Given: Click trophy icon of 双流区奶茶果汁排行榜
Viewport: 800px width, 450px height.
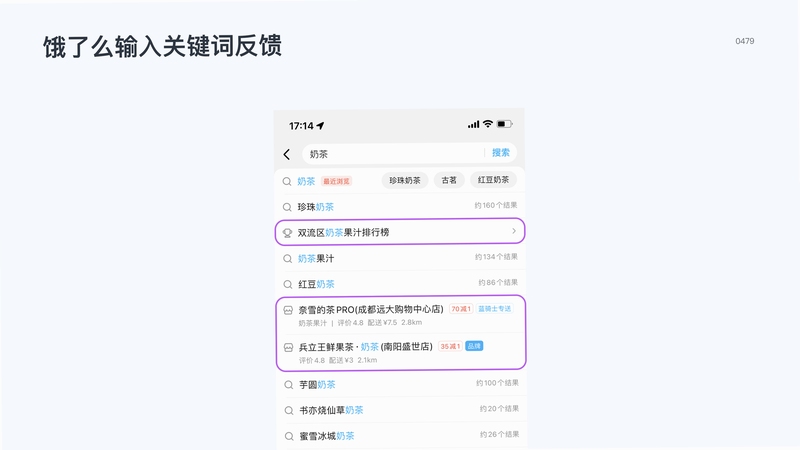Looking at the screenshot, I should [x=287, y=233].
